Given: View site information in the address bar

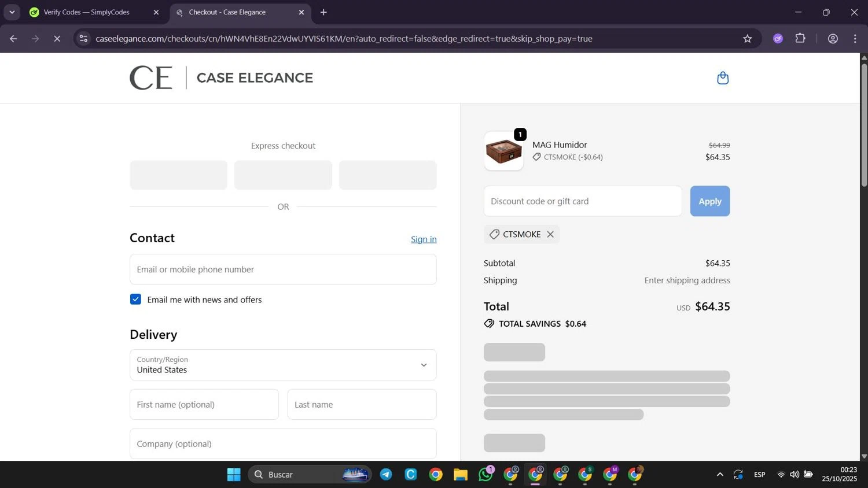Looking at the screenshot, I should tap(83, 39).
